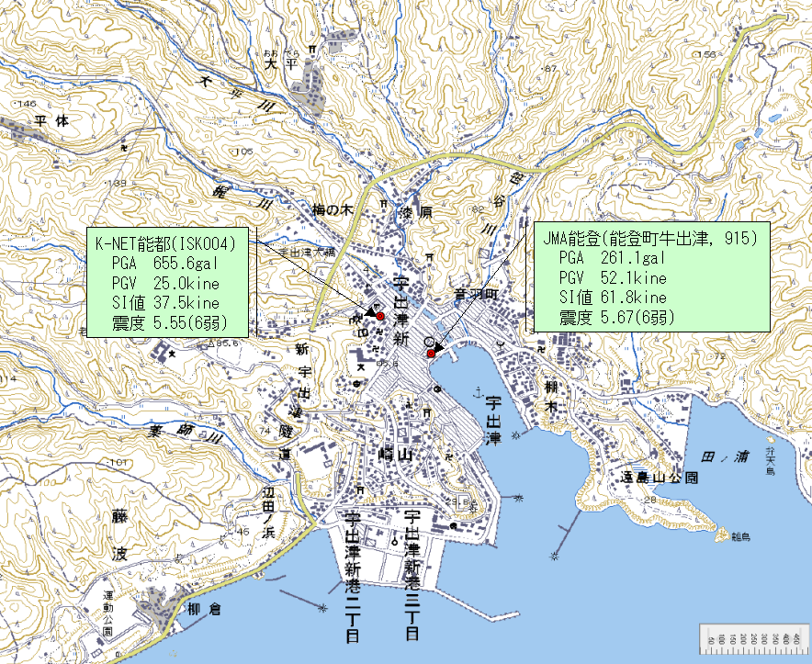The height and width of the screenshot is (664, 812).
Task: Click the 棚木 label
Action: (x=551, y=396)
